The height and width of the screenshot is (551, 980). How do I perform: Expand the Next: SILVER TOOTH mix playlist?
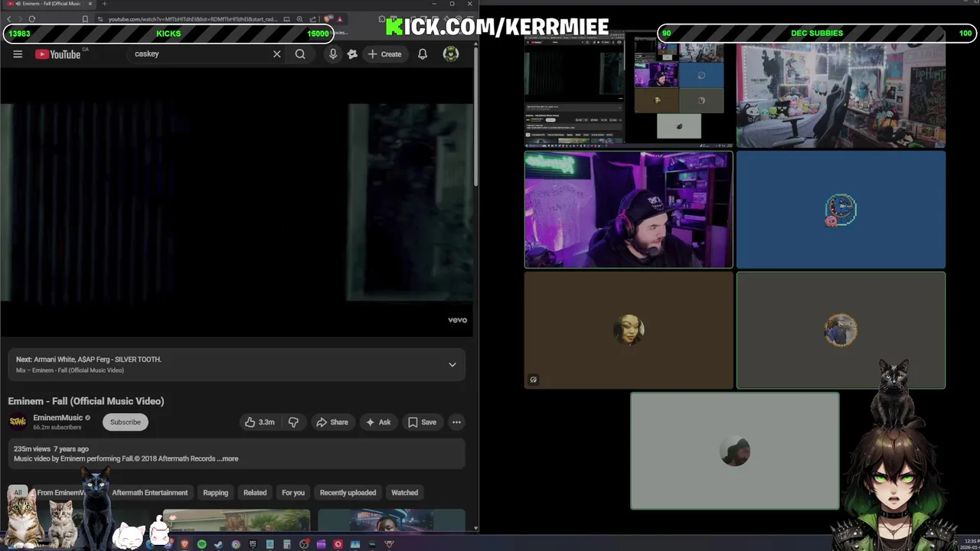click(x=452, y=364)
